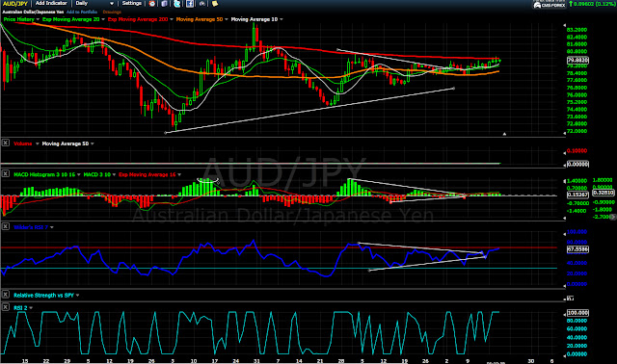Click the Facebook share icon
Image resolution: width=617 pixels, height=364 pixels.
[190, 4]
